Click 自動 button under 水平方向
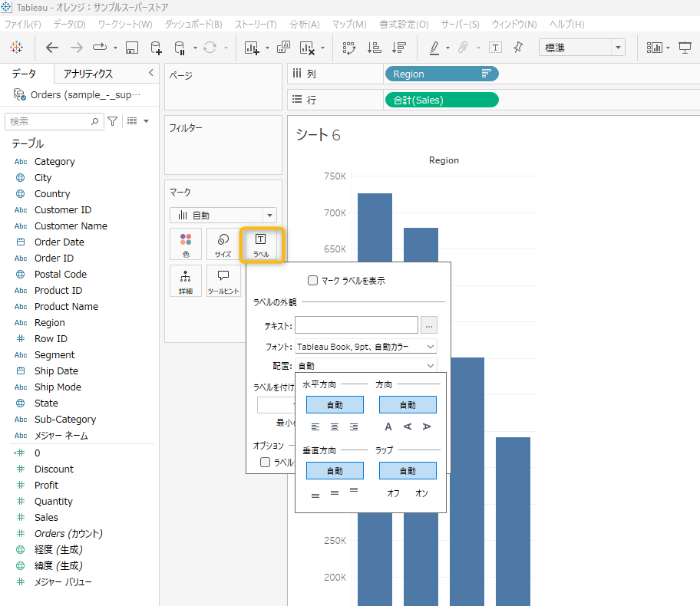 point(335,404)
